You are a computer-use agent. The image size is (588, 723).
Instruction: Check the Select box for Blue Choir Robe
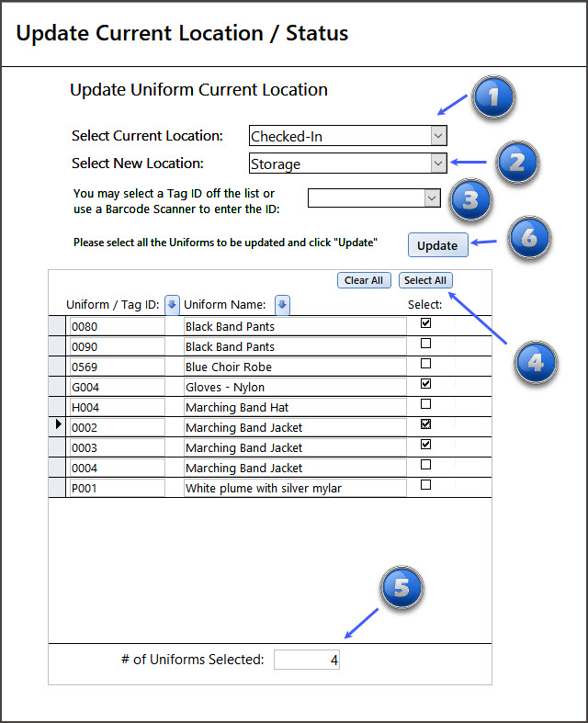[425, 364]
